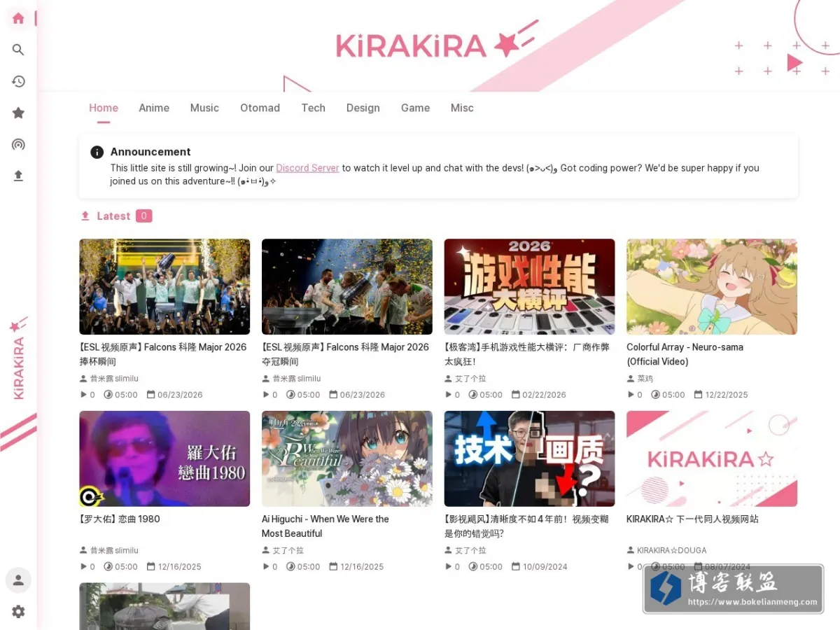Open title Colorful Array - Neuro-sama (Official Video)

click(x=685, y=354)
